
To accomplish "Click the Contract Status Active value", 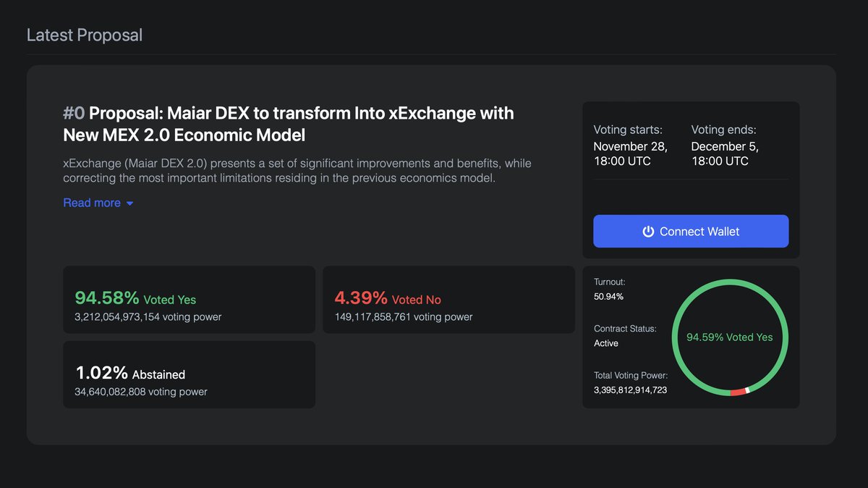I will coord(606,343).
